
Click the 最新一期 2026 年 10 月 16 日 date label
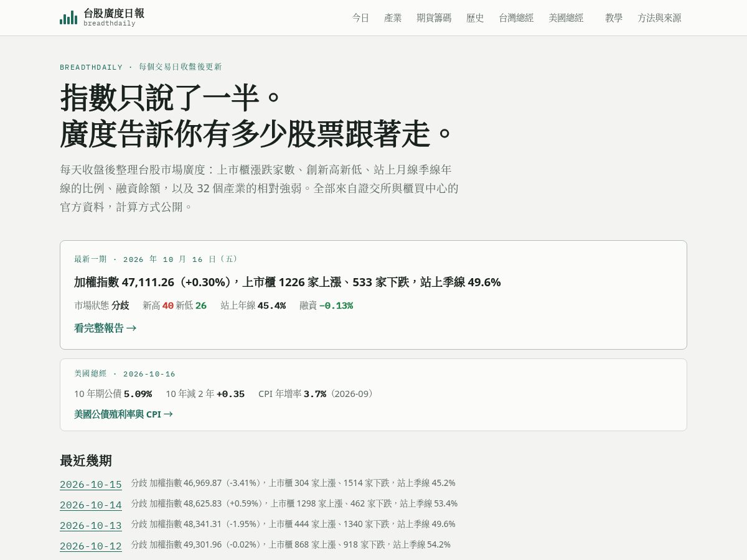(156, 259)
